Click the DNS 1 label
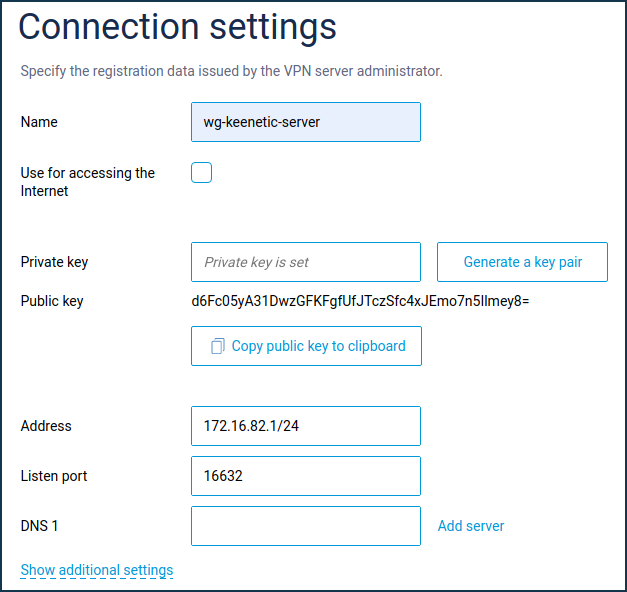This screenshot has width=627, height=592. (x=40, y=526)
